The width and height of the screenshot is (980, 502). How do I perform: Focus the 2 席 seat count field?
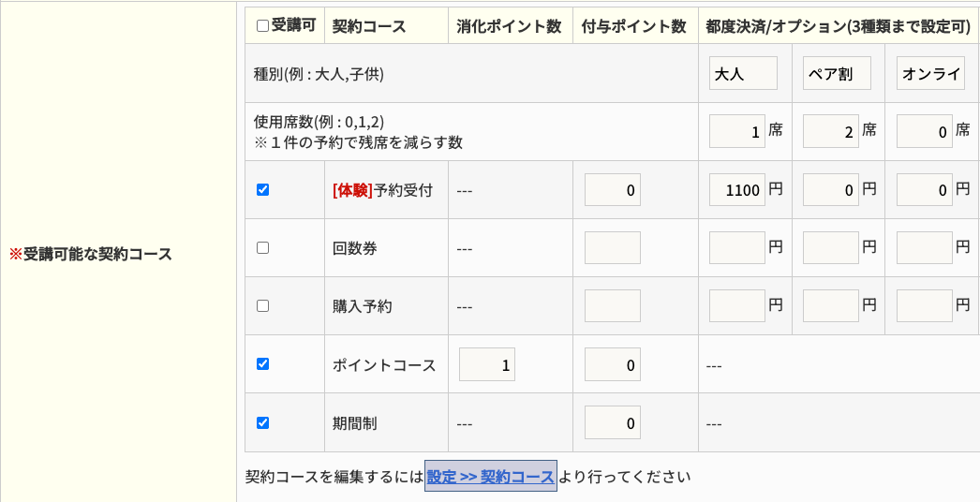(x=831, y=131)
